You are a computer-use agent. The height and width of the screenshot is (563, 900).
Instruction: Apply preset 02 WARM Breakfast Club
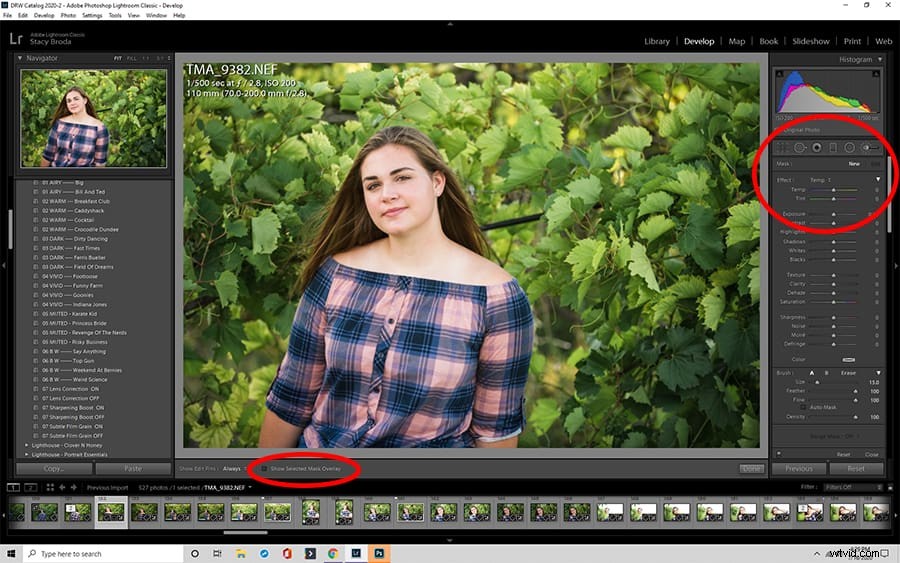(x=75, y=201)
